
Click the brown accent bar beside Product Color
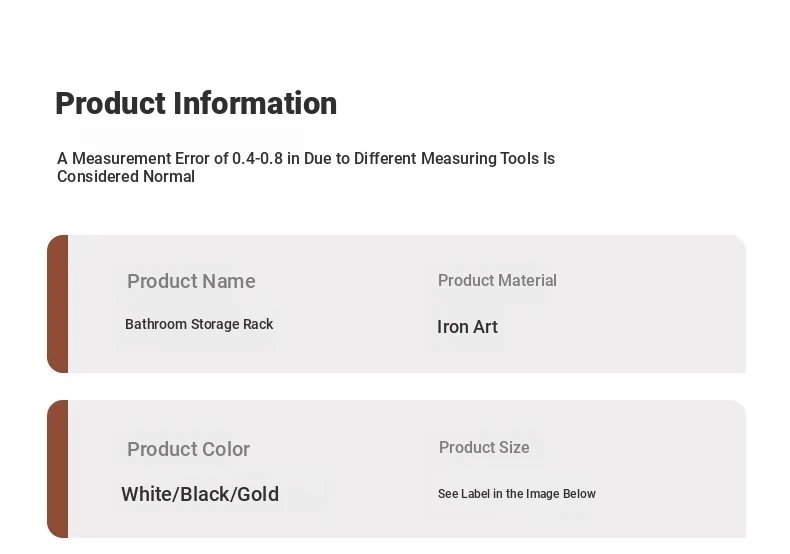pos(58,469)
